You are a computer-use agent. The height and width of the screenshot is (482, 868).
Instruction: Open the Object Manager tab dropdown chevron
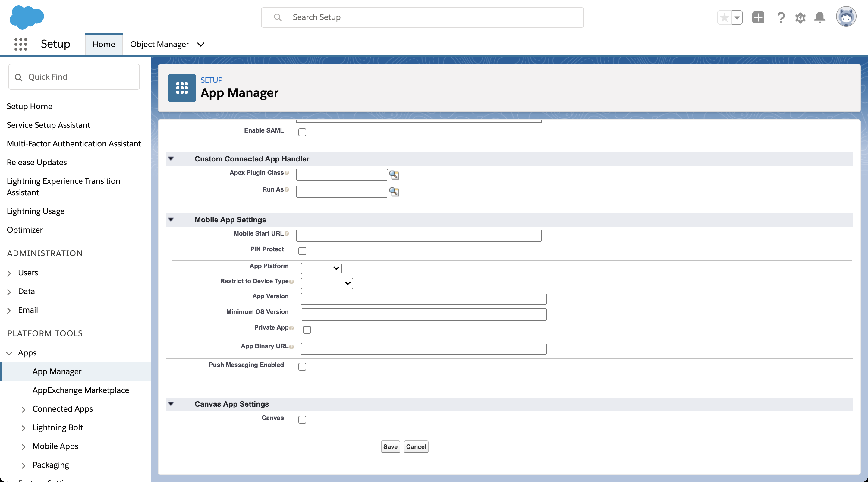tap(201, 45)
